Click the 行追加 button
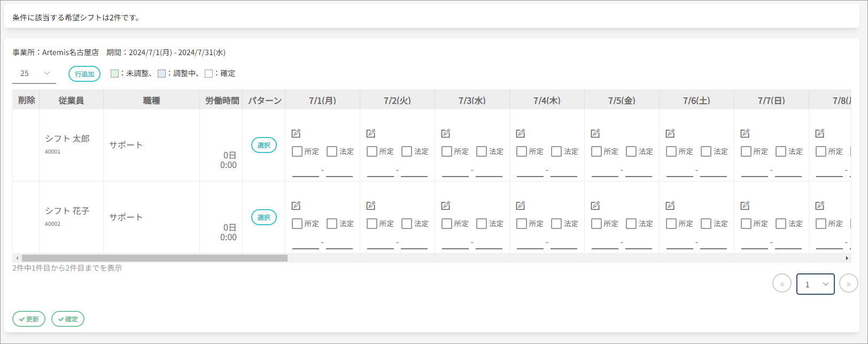Viewport: 868px width, 344px height. point(84,74)
